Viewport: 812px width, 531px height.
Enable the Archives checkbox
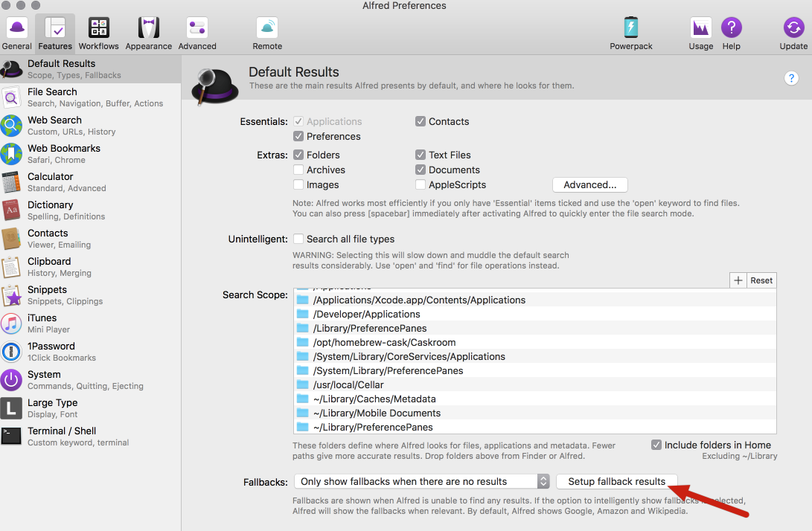click(x=298, y=170)
